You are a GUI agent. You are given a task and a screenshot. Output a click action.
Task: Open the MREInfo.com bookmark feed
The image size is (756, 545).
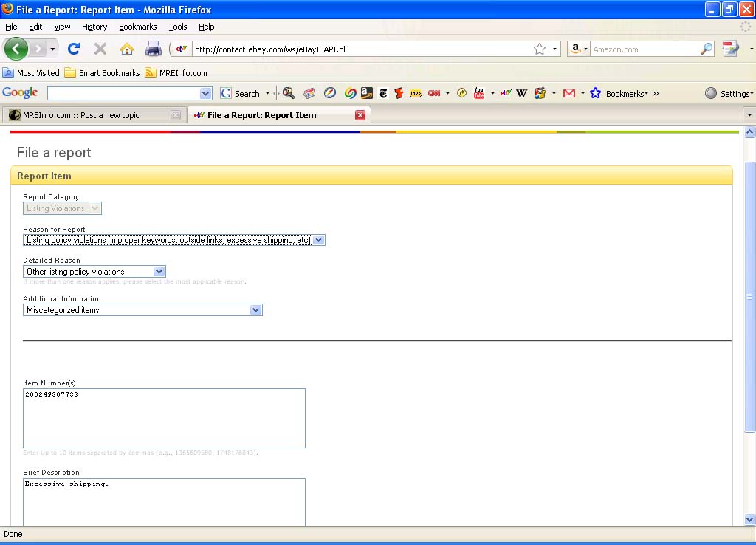coord(176,73)
